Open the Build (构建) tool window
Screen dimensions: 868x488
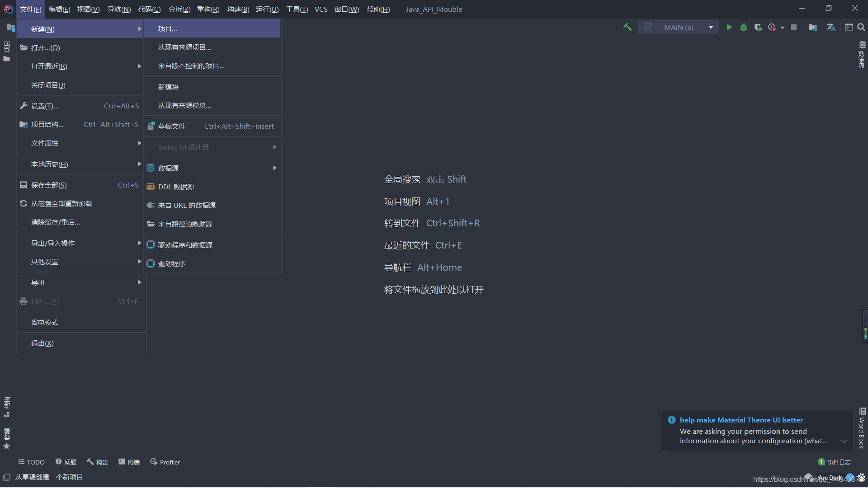tap(97, 462)
